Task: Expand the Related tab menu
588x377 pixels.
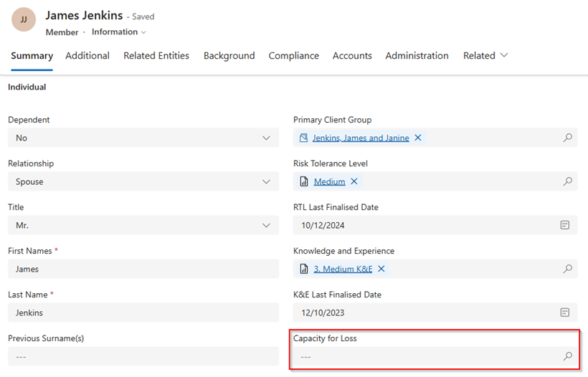Action: [485, 55]
